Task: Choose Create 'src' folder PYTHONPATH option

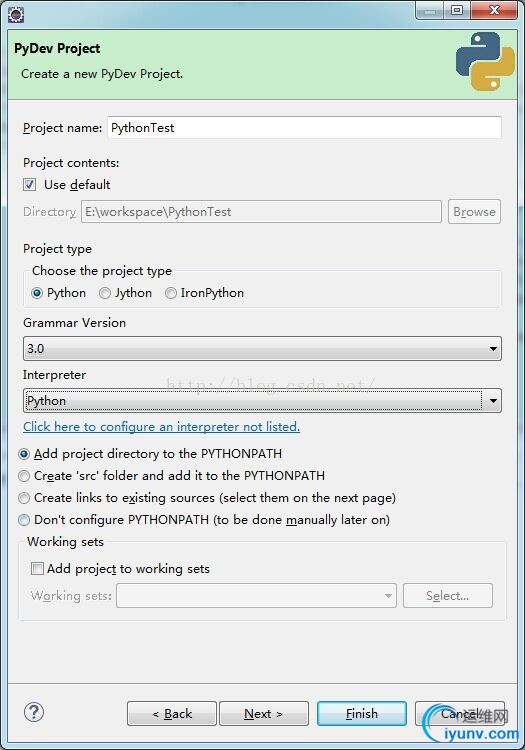Action: point(23,476)
